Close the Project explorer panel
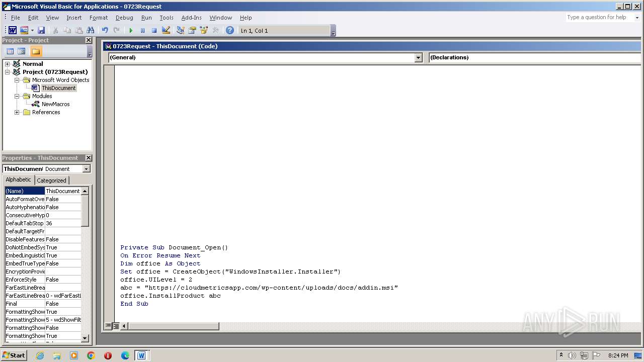The image size is (644, 362). point(89,40)
